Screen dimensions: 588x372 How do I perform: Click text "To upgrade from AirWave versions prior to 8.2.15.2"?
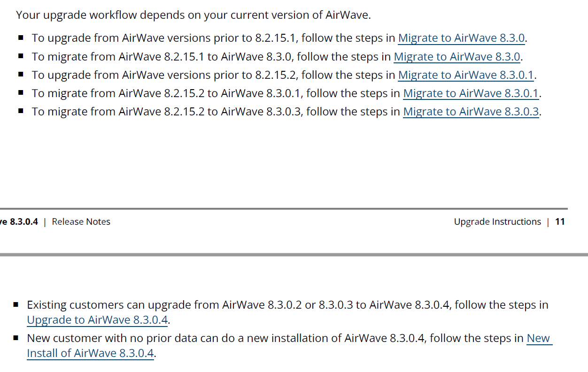164,75
